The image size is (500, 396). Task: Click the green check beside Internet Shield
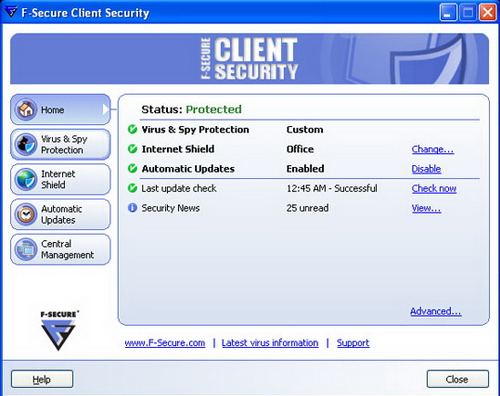point(132,149)
